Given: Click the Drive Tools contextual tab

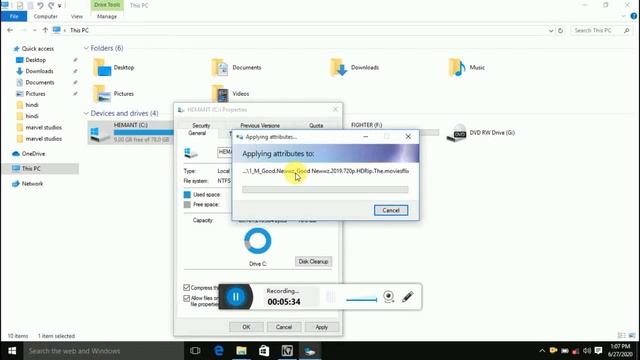Looking at the screenshot, I should coord(107,5).
